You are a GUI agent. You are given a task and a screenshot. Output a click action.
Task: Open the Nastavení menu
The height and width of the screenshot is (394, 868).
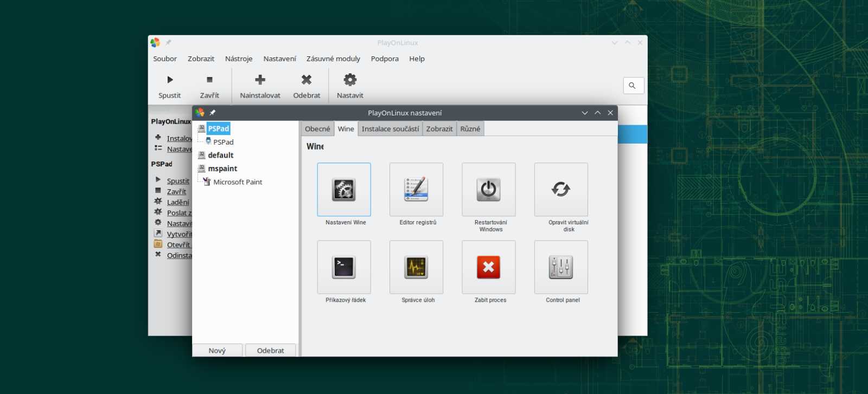279,59
